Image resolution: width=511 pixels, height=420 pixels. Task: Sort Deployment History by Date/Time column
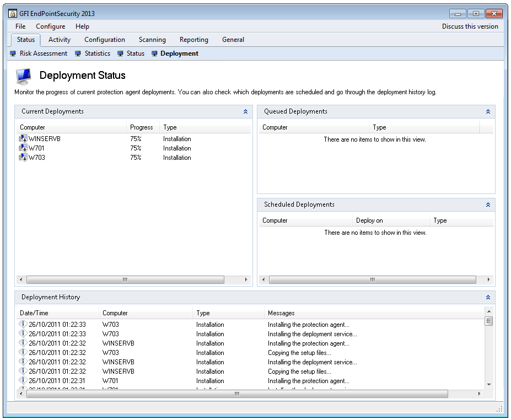coord(58,313)
